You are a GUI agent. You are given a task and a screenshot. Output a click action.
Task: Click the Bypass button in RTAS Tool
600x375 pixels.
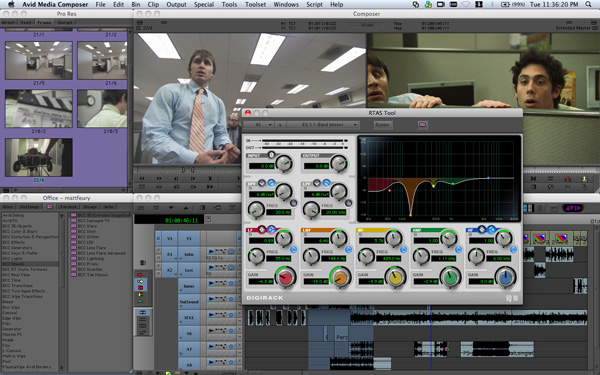pos(383,125)
